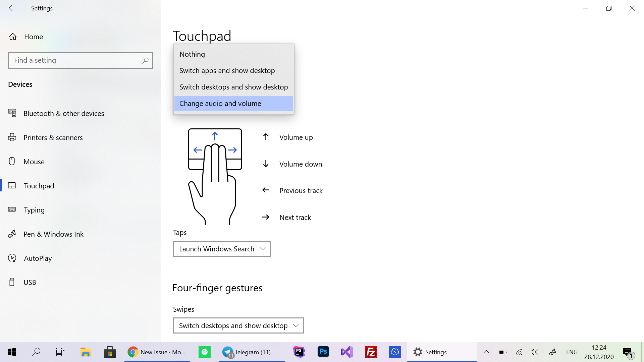Screen dimensions: 644x362
Task: Open USB settings
Action: tap(30, 282)
